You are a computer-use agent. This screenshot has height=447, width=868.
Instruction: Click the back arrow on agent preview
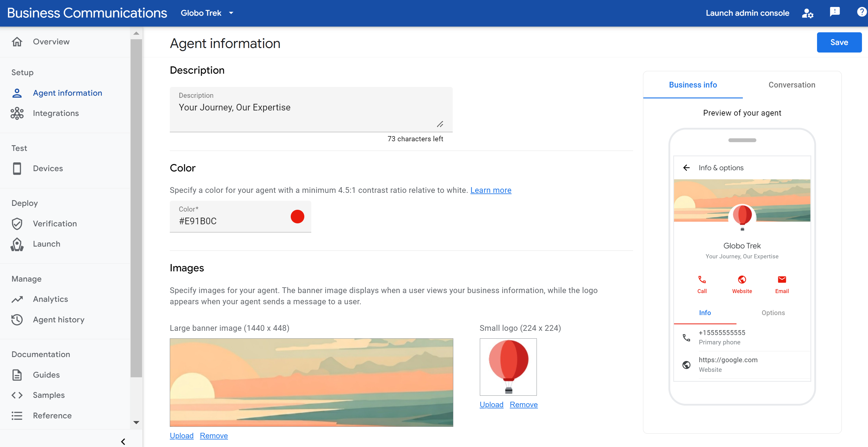click(x=687, y=167)
